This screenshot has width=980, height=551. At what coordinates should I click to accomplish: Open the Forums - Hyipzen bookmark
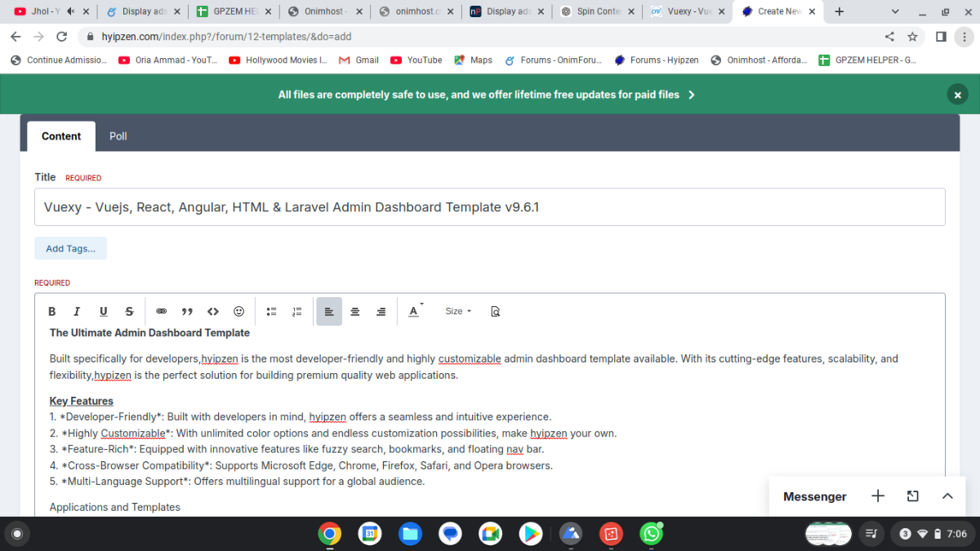coord(657,60)
